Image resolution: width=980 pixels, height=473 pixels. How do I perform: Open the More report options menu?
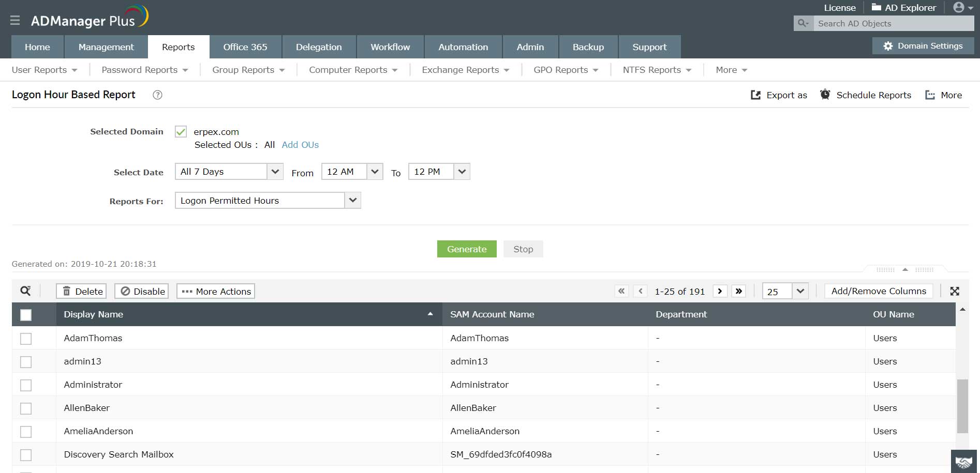pos(944,95)
